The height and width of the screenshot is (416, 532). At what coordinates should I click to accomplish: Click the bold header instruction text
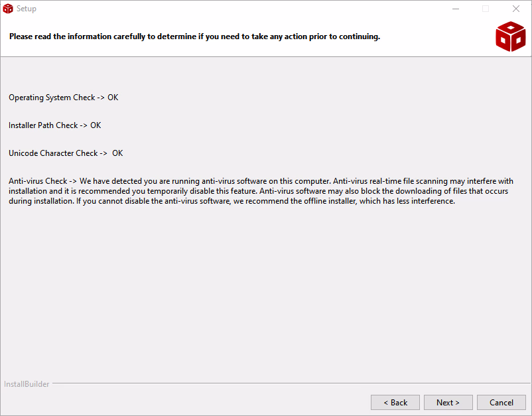194,36
